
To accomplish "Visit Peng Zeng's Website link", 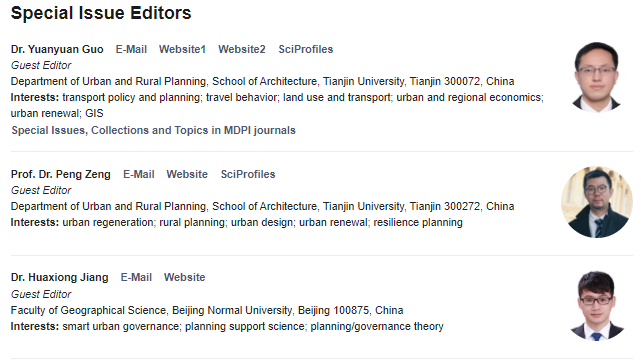I will click(x=187, y=174).
